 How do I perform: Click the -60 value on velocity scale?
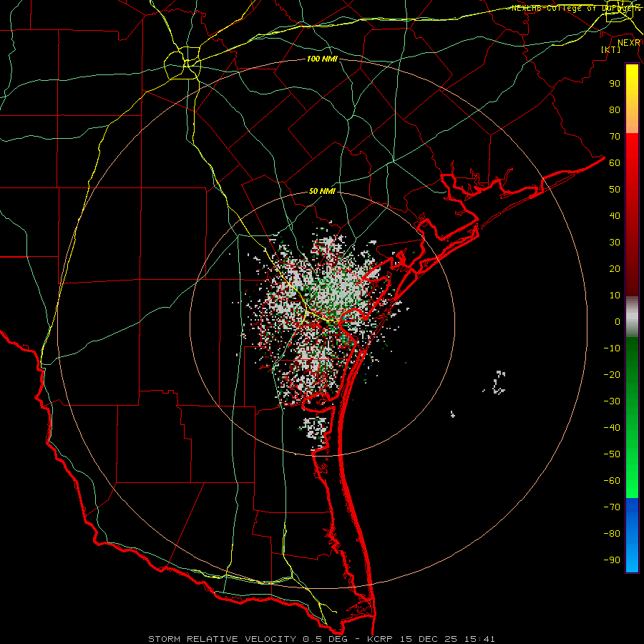pyautogui.click(x=612, y=481)
